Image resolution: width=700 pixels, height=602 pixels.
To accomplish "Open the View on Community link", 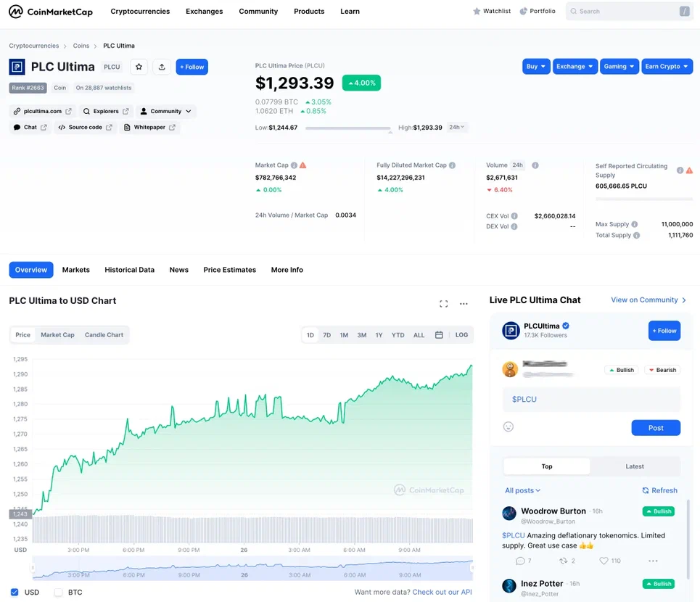I will (x=648, y=300).
